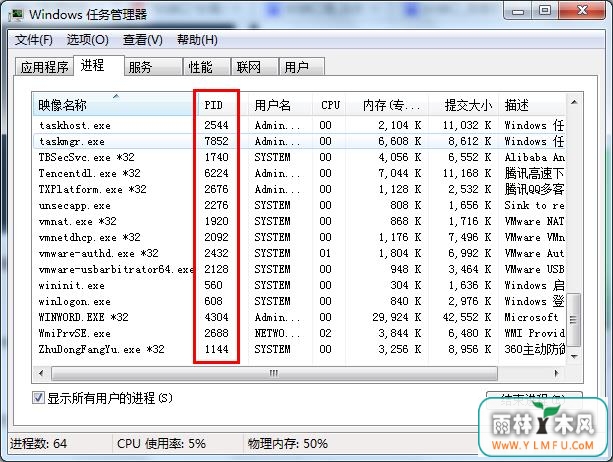Click the Task Manager title bar icon
This screenshot has width=613, height=462.
pyautogui.click(x=16, y=14)
